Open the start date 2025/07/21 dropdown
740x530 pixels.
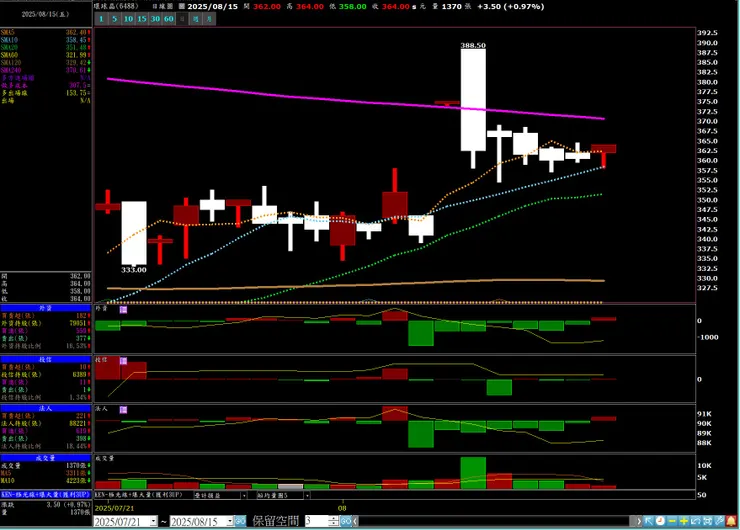click(153, 521)
